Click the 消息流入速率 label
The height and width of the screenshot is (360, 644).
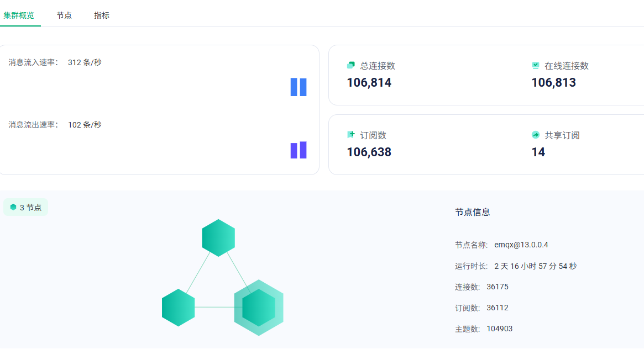click(33, 62)
